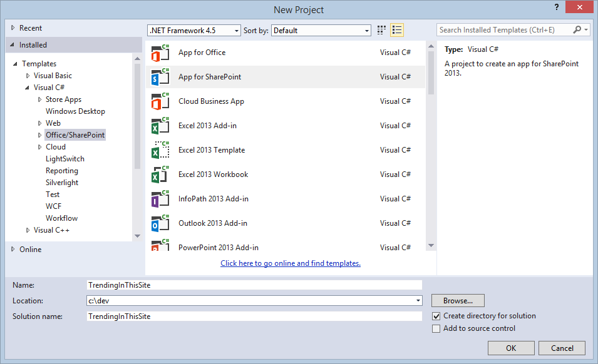Select the Excel 2013 Template icon

pos(160,150)
